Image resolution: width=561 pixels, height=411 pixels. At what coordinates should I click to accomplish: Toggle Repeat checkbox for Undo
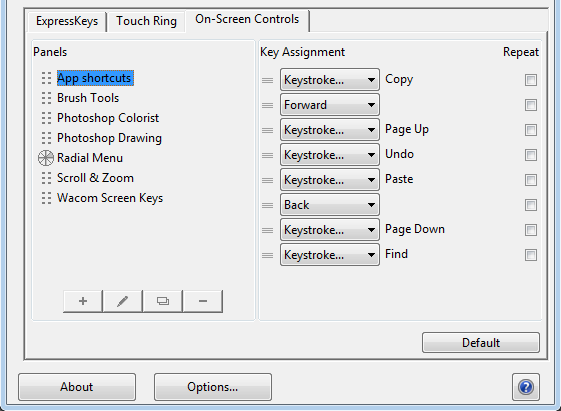tap(531, 155)
